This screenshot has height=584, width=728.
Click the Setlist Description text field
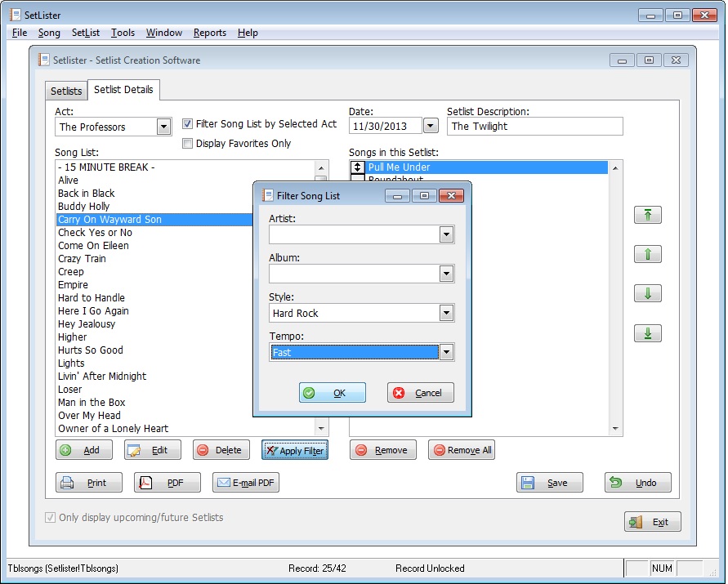coord(534,127)
